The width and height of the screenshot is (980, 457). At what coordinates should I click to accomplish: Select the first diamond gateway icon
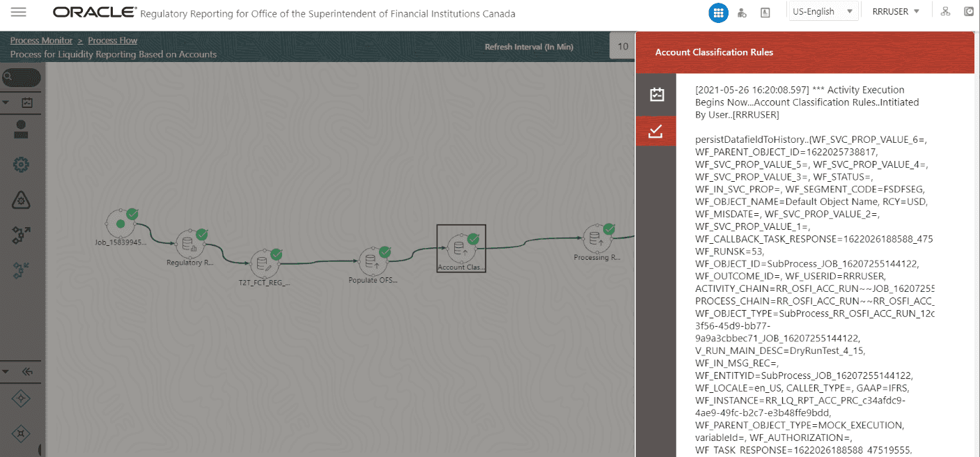21,398
